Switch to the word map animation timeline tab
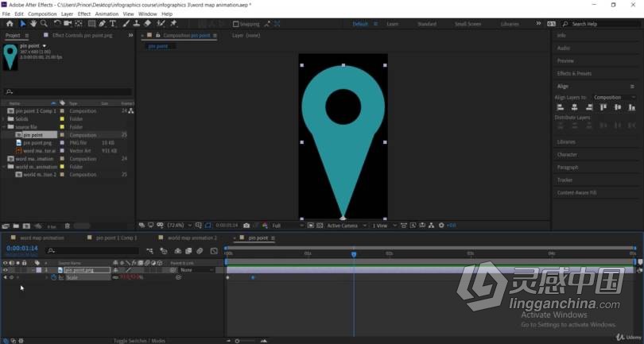 point(42,238)
